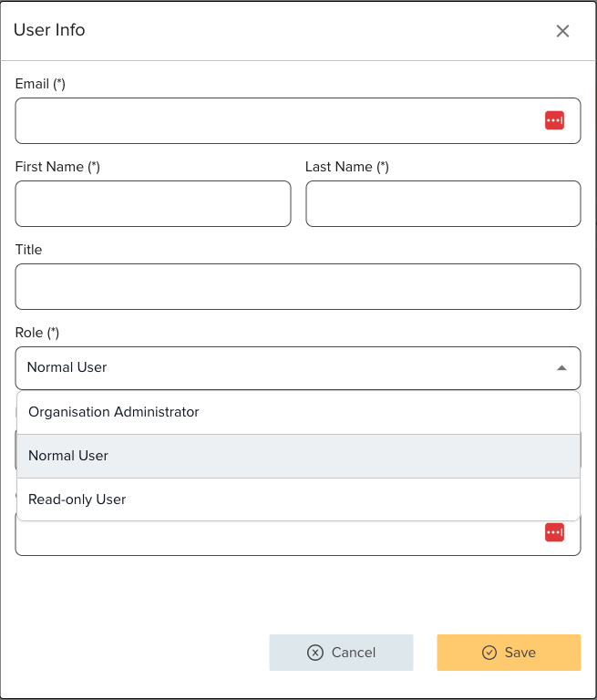Screen dimensions: 597x700
Task: Click the Email (*) field label
Action: (40, 84)
